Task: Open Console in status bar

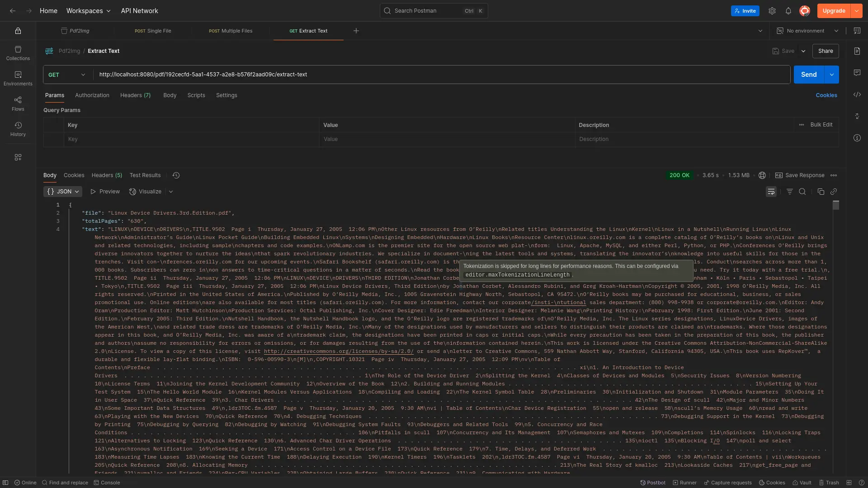Action: point(107,483)
